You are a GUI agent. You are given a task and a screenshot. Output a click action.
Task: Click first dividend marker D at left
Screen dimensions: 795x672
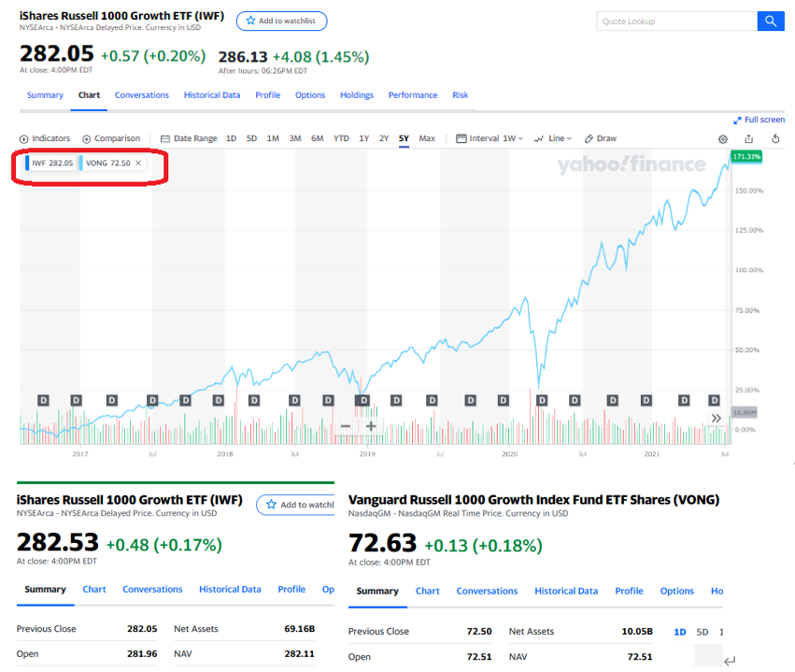(x=44, y=401)
